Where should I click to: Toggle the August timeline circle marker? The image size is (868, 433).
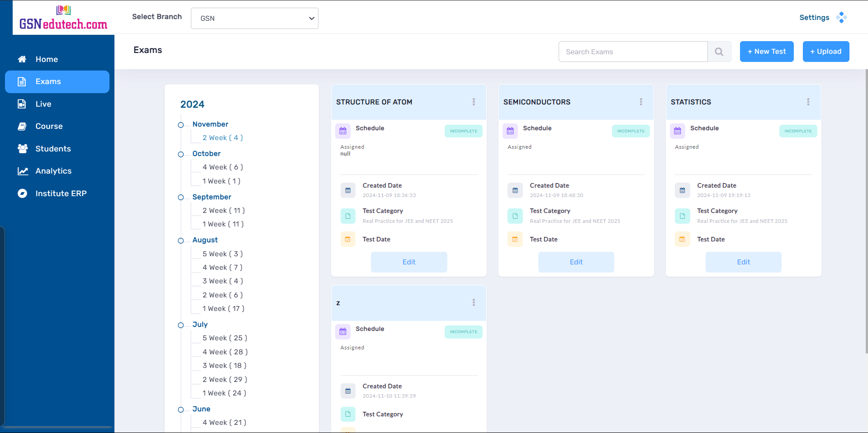click(181, 240)
